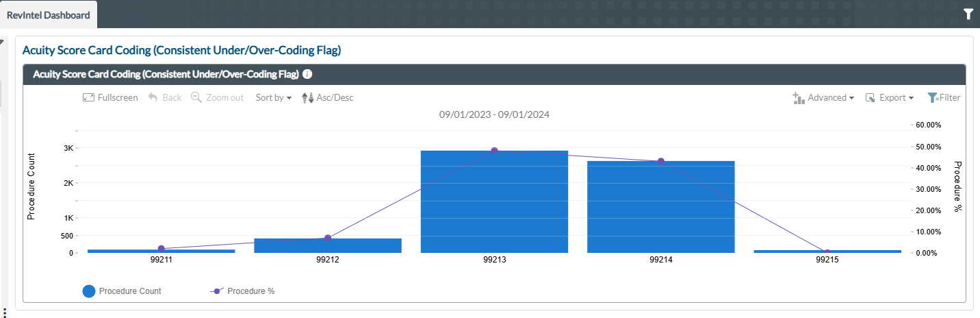Expand the Sort by dropdown
This screenshot has height=318, width=980.
(x=273, y=98)
